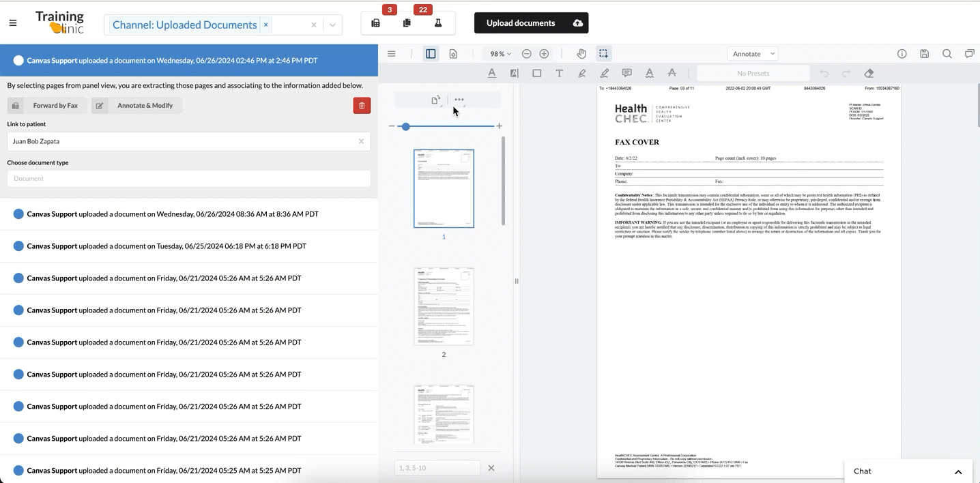The height and width of the screenshot is (483, 980).
Task: Click the Upload documents button
Action: (531, 23)
